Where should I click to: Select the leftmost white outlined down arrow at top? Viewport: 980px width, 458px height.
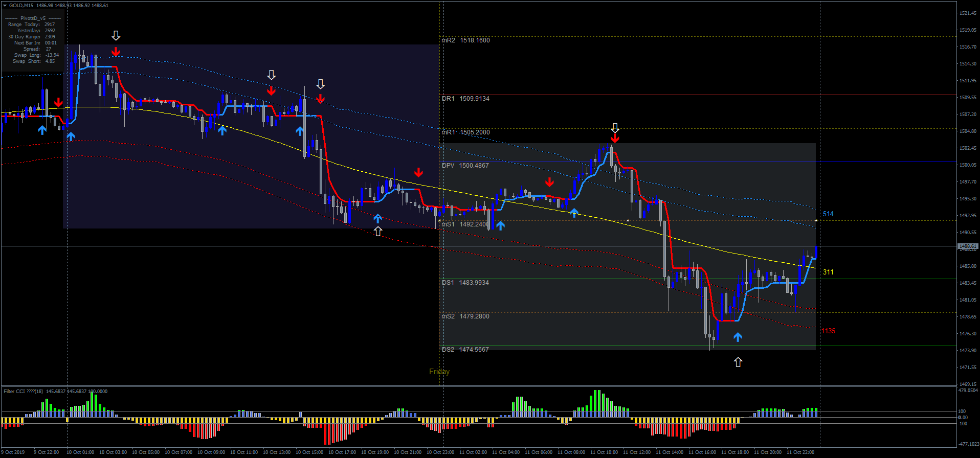116,35
